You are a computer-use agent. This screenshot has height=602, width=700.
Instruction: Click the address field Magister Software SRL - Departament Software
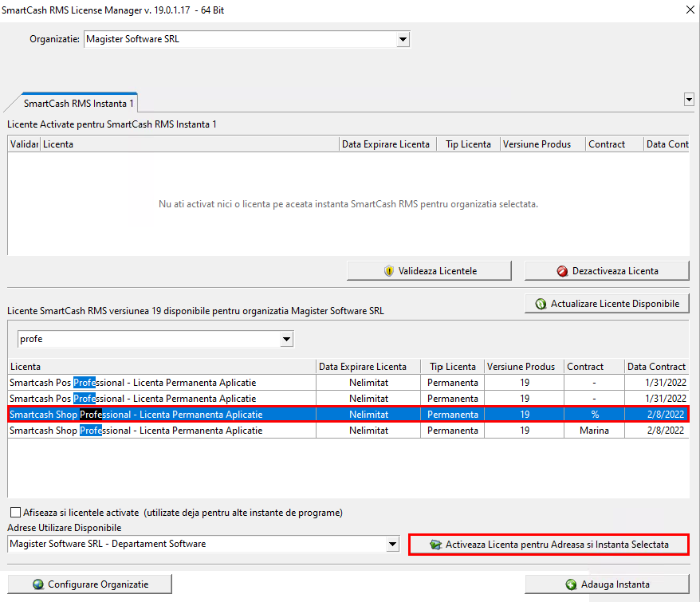(x=197, y=544)
